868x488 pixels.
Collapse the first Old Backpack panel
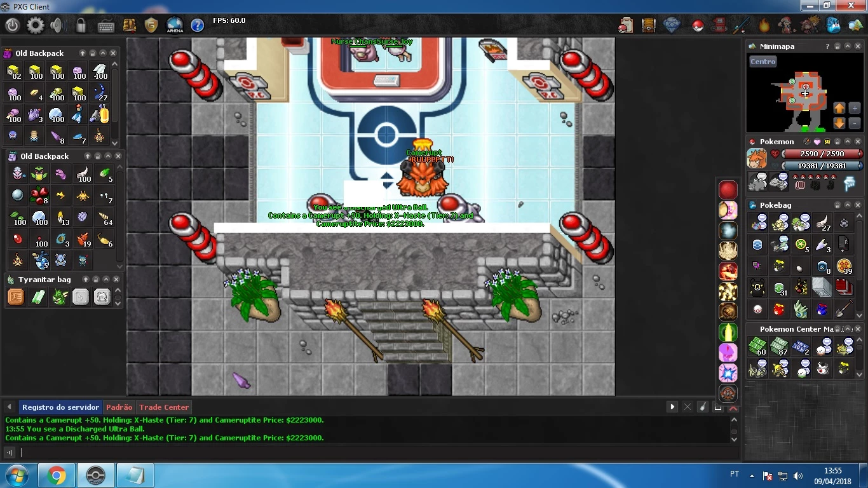(x=103, y=53)
